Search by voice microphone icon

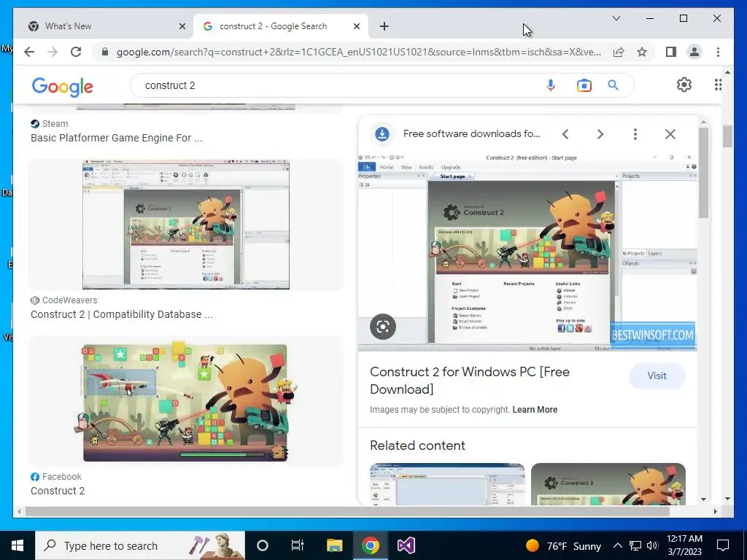click(x=550, y=85)
